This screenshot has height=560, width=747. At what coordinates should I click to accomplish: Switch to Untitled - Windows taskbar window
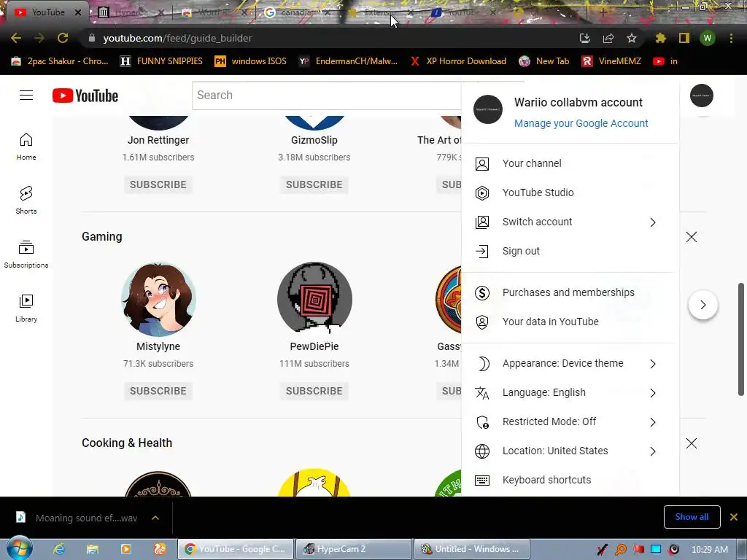472,549
